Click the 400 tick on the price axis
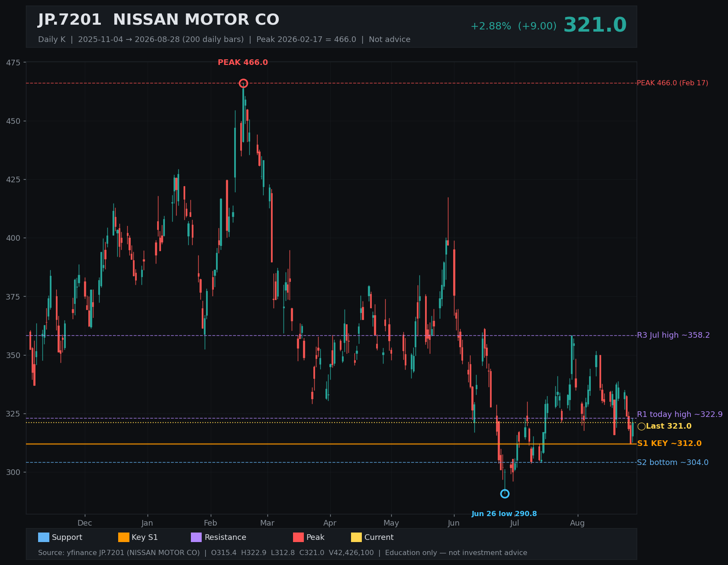The width and height of the screenshot is (728, 565). 13,238
